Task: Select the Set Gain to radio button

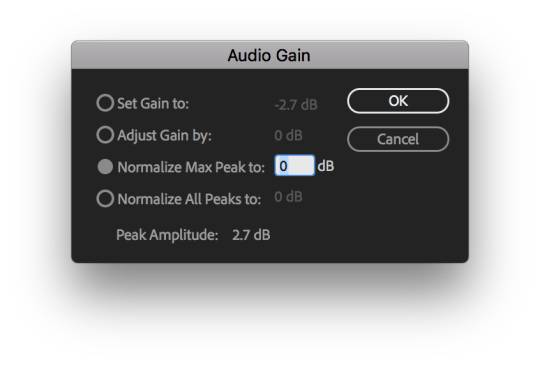Action: coord(105,103)
